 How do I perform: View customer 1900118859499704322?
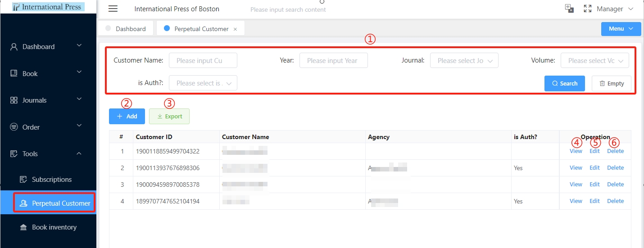pos(576,151)
